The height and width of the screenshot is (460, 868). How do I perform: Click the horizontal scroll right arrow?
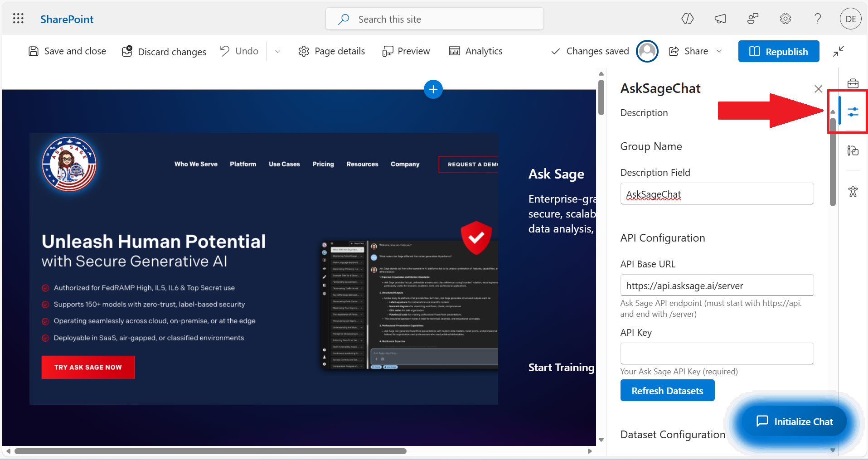(590, 451)
